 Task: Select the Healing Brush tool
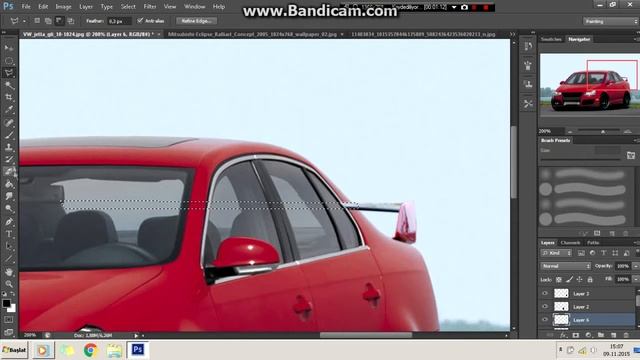point(9,123)
